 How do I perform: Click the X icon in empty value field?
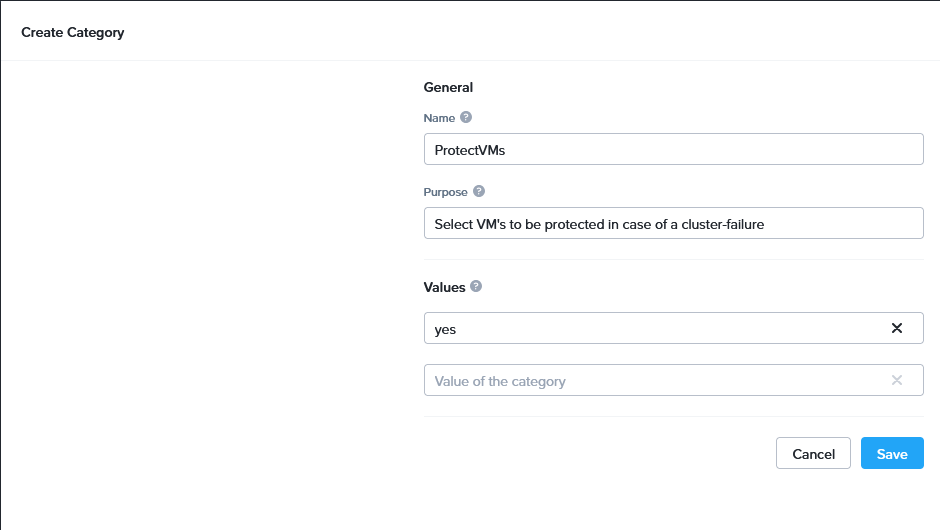(897, 380)
